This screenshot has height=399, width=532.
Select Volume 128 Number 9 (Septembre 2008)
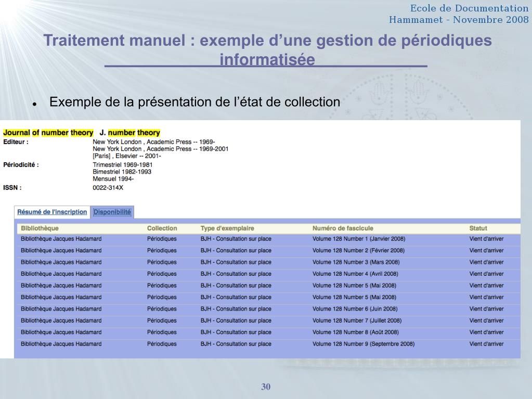tap(364, 344)
